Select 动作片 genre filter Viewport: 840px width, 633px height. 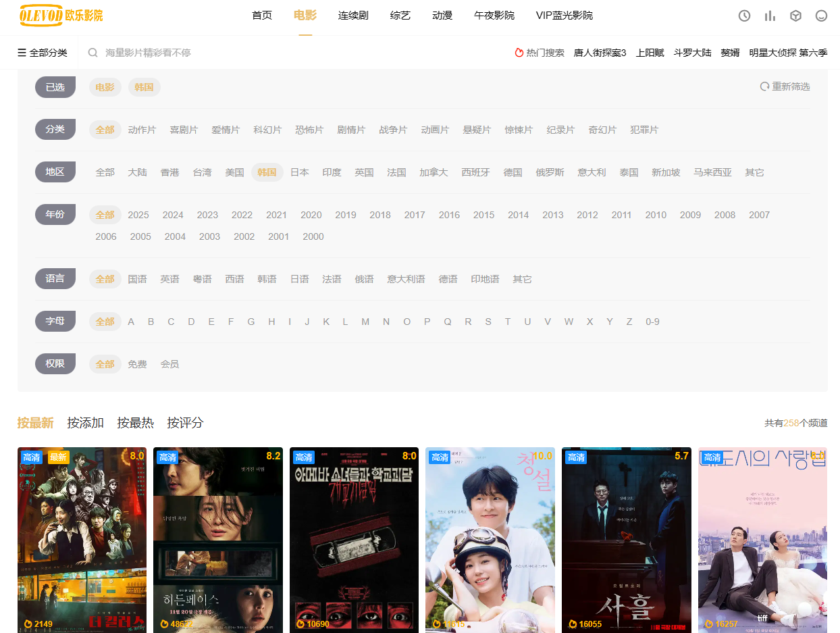142,130
